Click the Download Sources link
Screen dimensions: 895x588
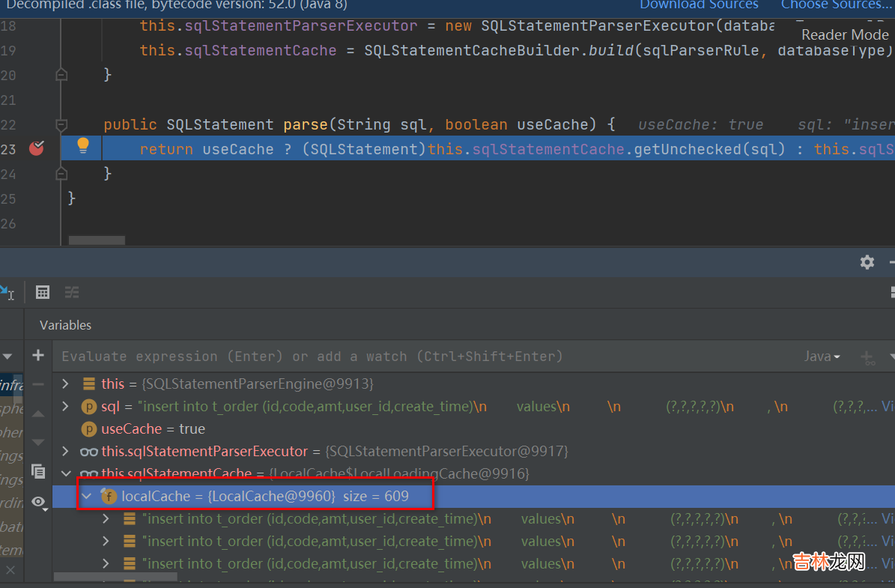tap(698, 5)
